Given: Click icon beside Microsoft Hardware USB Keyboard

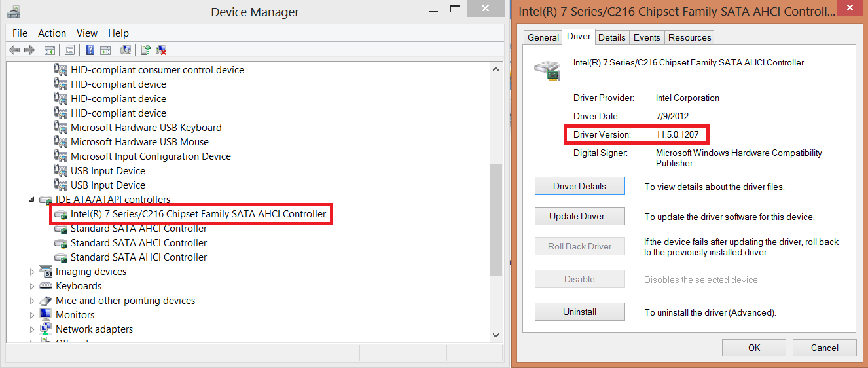Looking at the screenshot, I should pos(61,128).
